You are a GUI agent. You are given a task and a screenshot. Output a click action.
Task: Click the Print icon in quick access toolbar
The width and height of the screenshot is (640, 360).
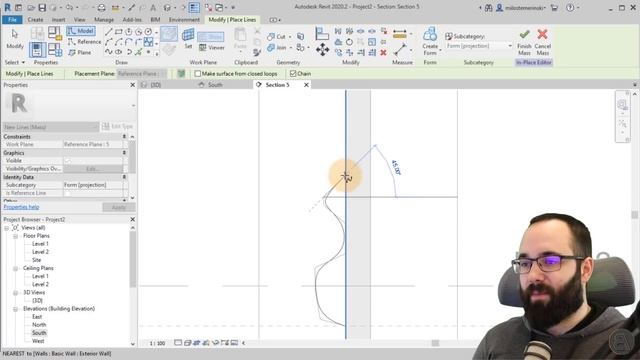[x=101, y=8]
